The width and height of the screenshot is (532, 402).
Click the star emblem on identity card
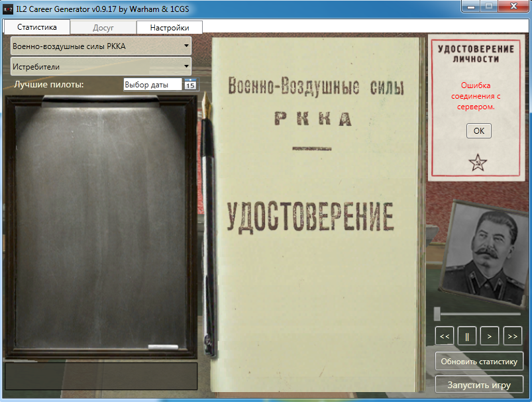(478, 162)
